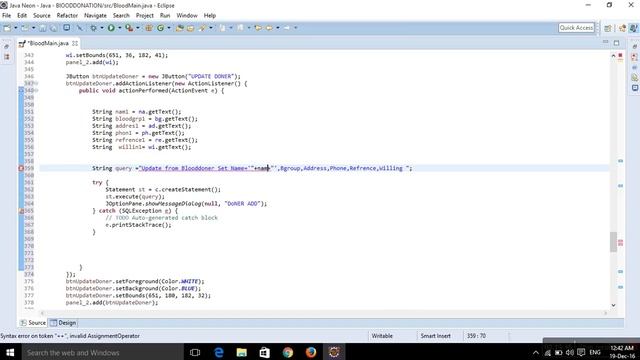
Task: Collapse the actionPerformed fold at line 348
Action: [36, 91]
